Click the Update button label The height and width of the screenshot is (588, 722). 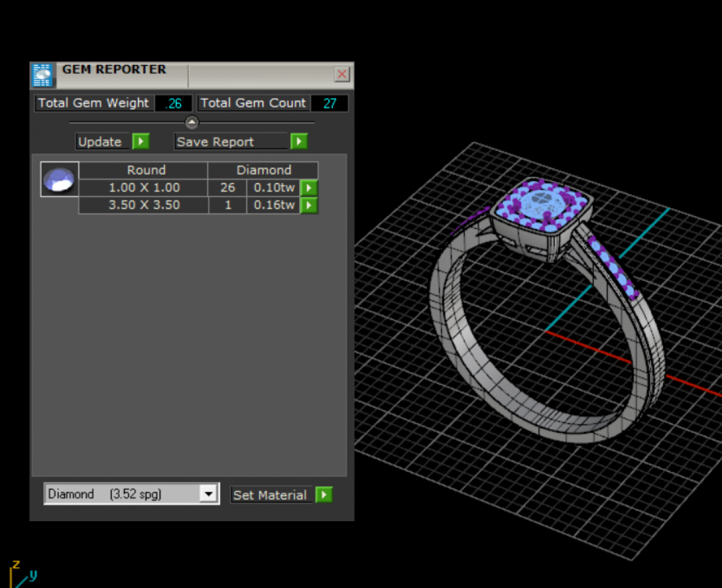(x=100, y=142)
